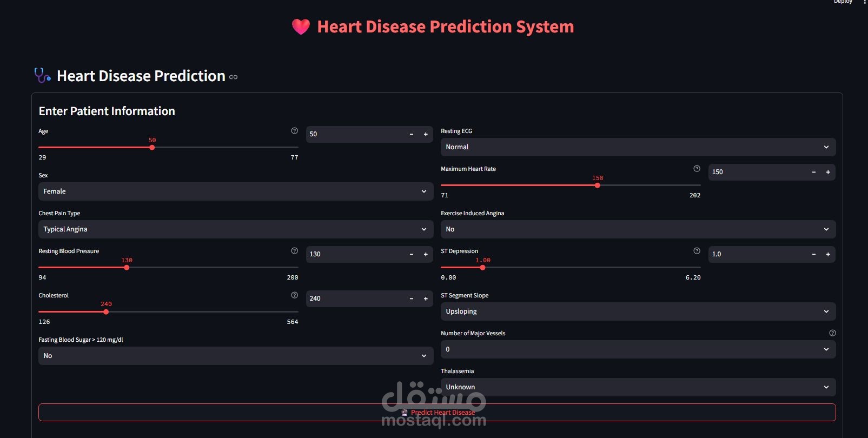Expand the Chest Pain Type dropdown
The image size is (868, 438).
pyautogui.click(x=235, y=229)
